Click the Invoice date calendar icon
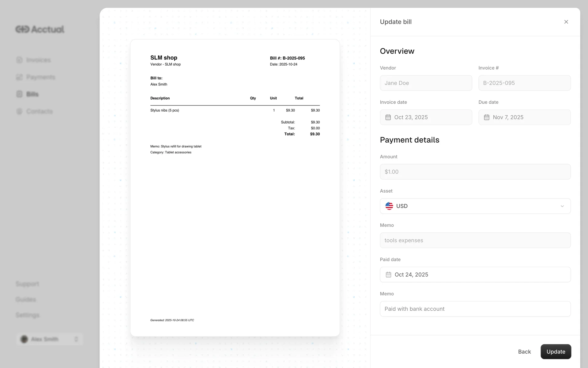This screenshot has width=588, height=368. pos(388,117)
